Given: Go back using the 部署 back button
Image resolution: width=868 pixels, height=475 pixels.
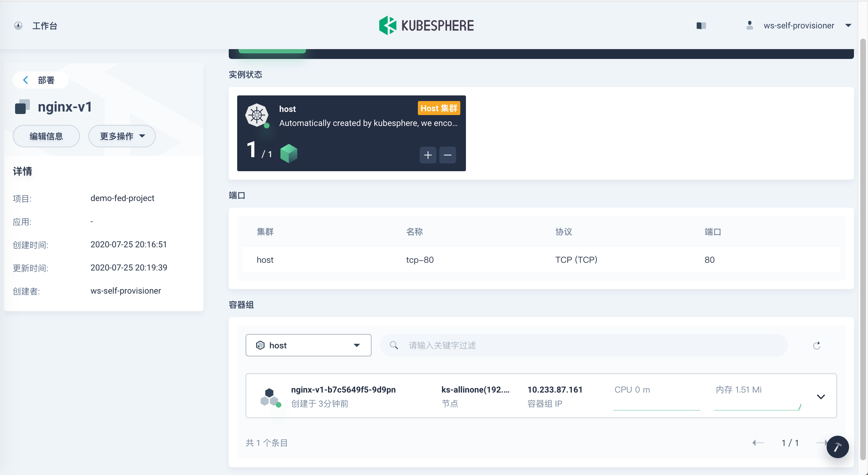Looking at the screenshot, I should [x=40, y=80].
